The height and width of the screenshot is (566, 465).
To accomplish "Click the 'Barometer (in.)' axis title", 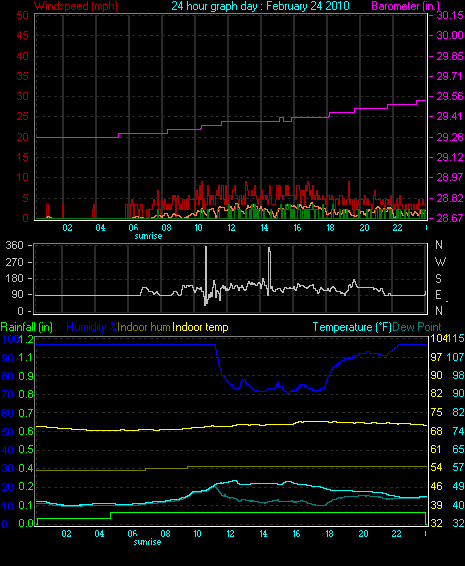I will pos(405,6).
